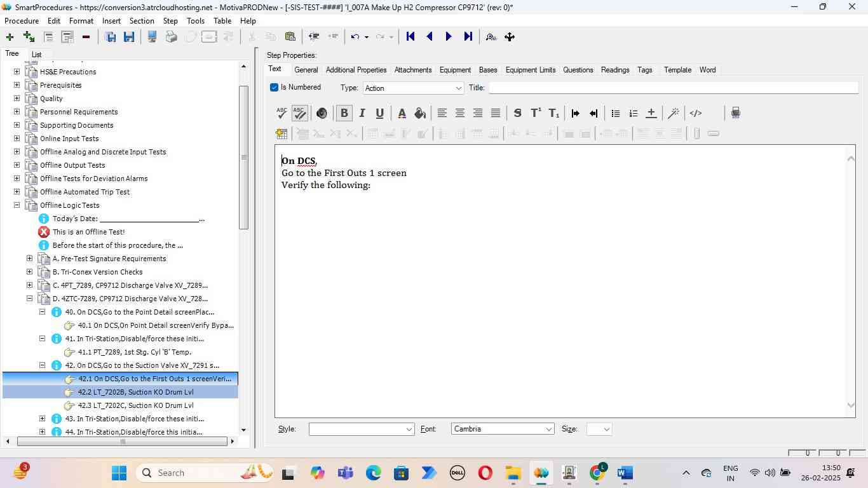This screenshot has height=488, width=868.
Task: Apply strikethrough formatting
Action: click(517, 113)
